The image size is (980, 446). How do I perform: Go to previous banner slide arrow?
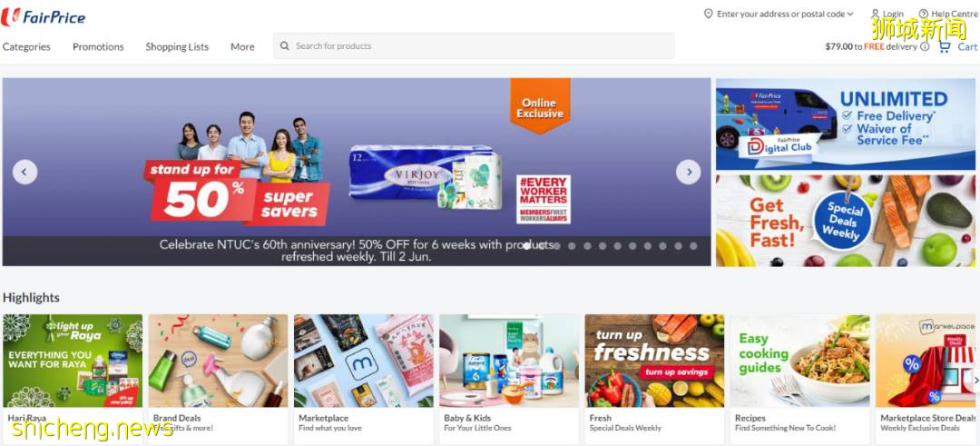click(25, 172)
